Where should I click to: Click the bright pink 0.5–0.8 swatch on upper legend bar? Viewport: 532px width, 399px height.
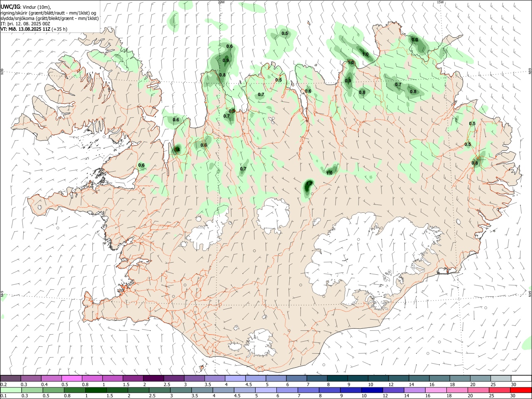click(x=72, y=378)
